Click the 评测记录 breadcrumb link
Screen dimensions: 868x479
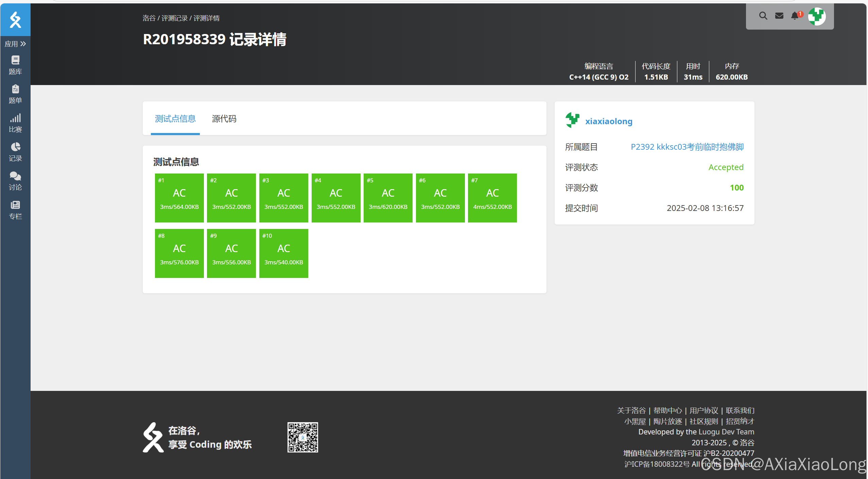coord(174,18)
